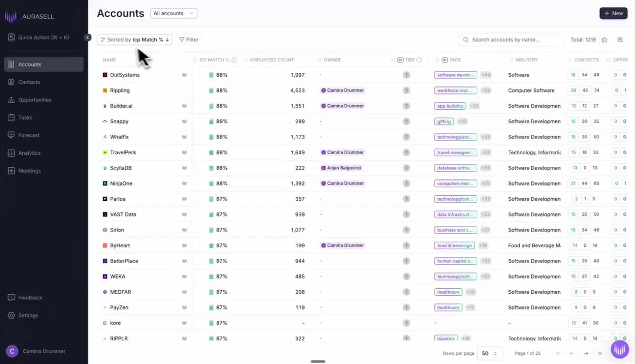Screen dimensions: 635x364
Task: Go to the next page arrow
Action: point(586,353)
